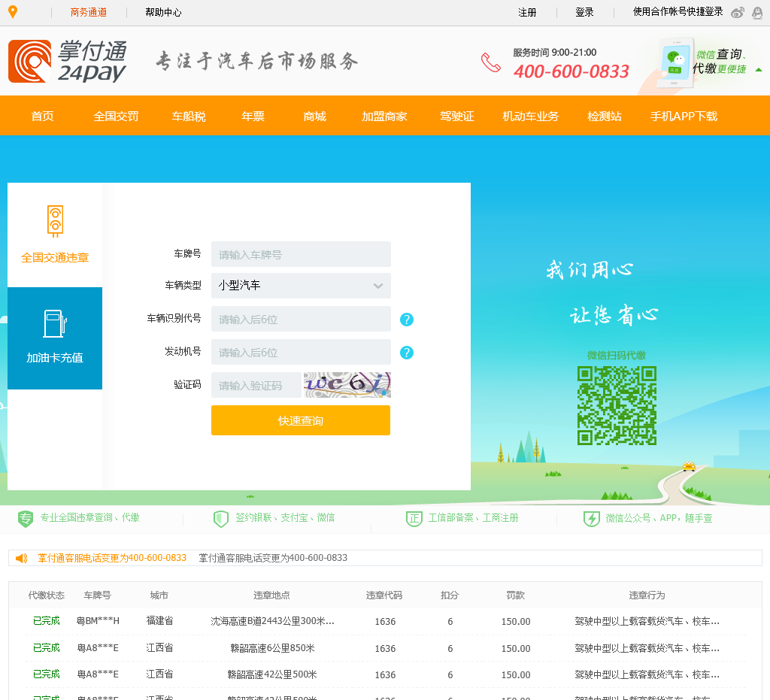Viewport: 770px width, 700px height.
Task: Click the green shield 专 icon
Action: 26,518
